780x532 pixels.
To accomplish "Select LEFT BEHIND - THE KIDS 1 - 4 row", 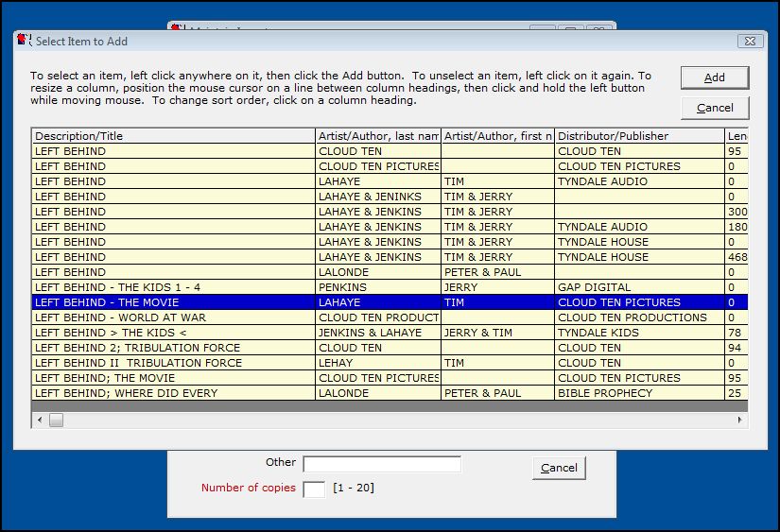I will coord(390,287).
